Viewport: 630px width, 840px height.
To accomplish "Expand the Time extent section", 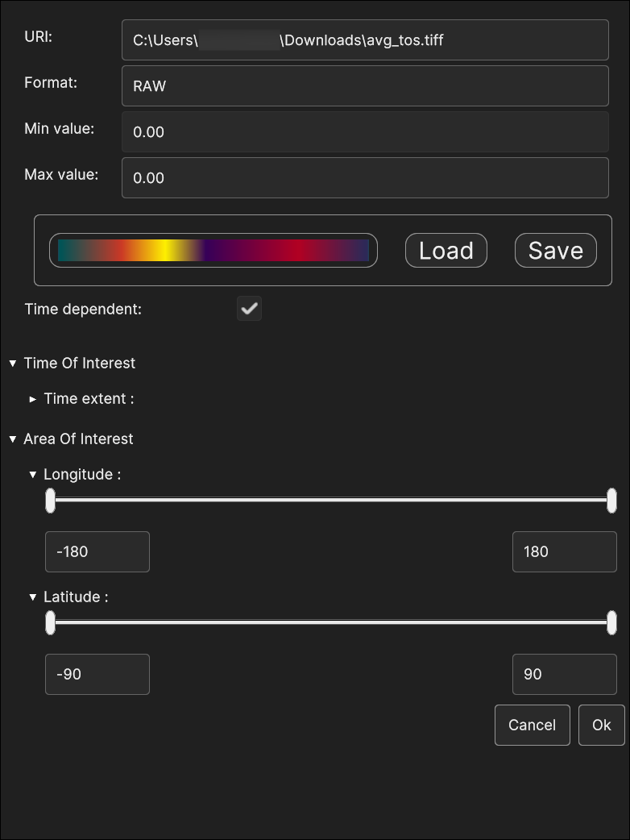I will (x=33, y=399).
